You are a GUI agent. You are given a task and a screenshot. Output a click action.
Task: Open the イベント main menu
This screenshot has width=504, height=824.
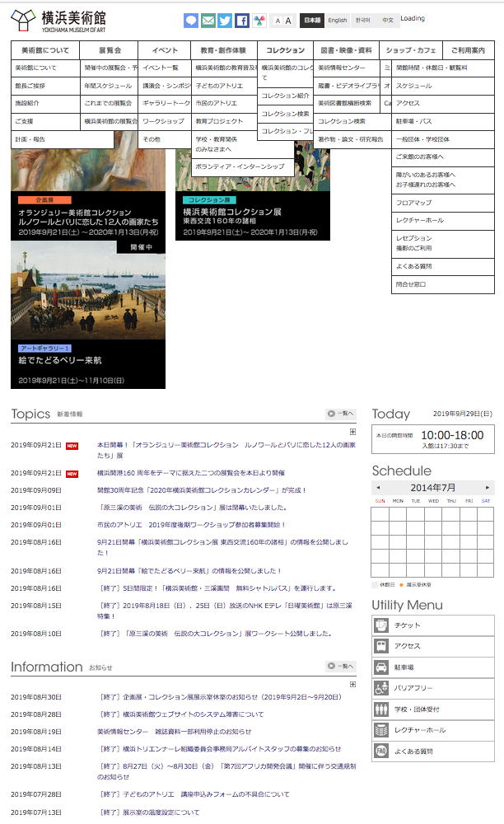pos(165,50)
